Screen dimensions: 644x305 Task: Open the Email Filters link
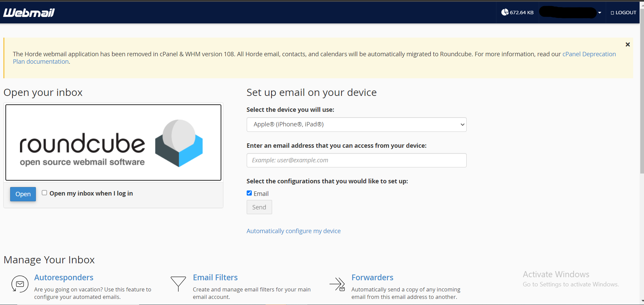215,278
